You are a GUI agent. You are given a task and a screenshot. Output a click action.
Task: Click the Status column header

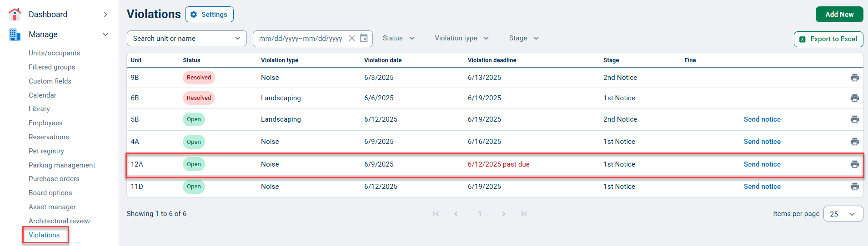click(191, 60)
